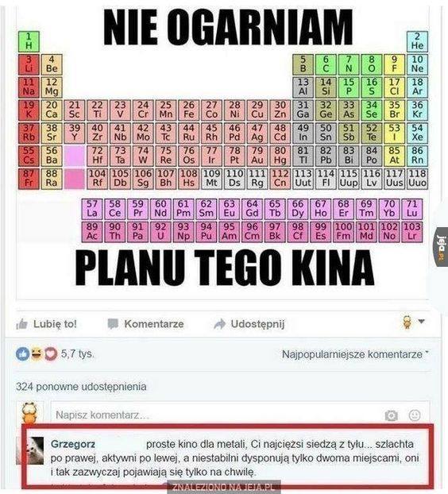Click the Lubię to! button
The image size is (448, 494).
[x=47, y=324]
